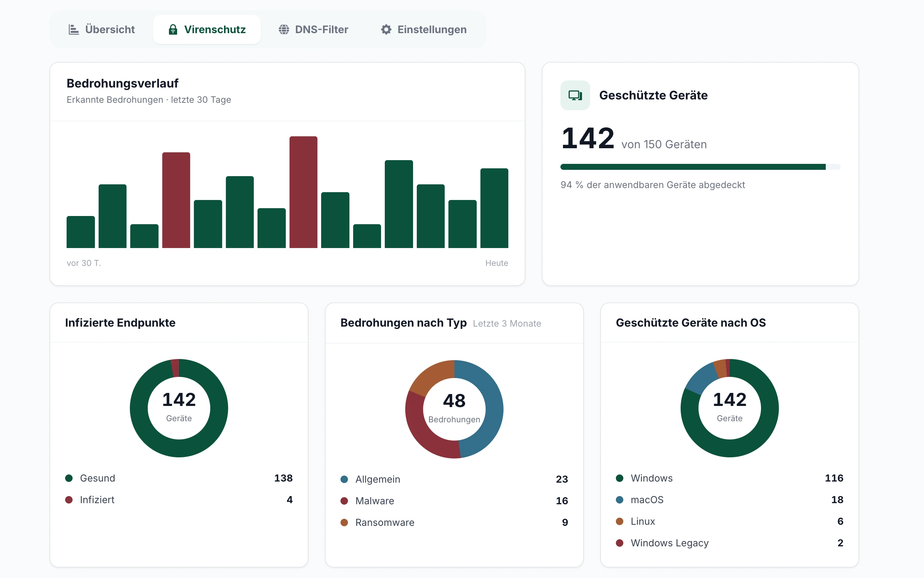
Task: Click the Infiziert legend label
Action: pyautogui.click(x=97, y=500)
